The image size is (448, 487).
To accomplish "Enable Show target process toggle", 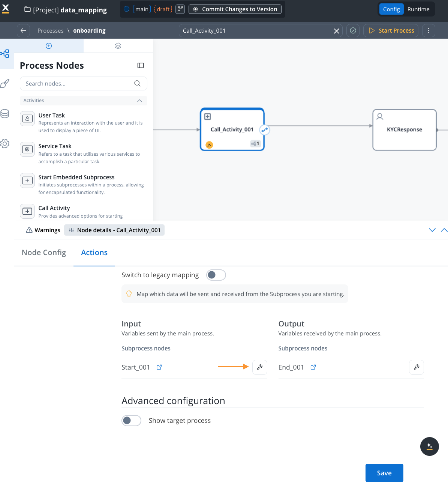I will (131, 421).
